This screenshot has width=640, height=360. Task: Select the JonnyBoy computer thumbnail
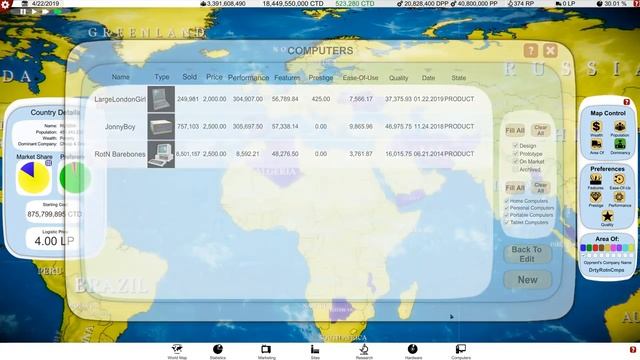(x=161, y=127)
